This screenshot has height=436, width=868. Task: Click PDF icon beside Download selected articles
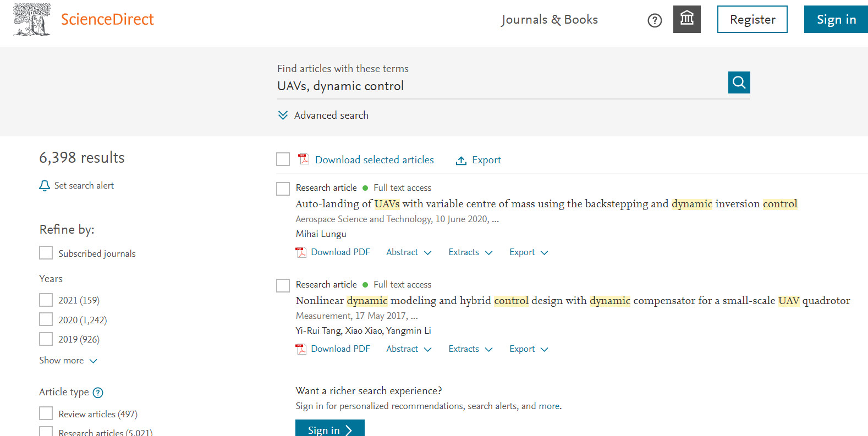(x=304, y=159)
